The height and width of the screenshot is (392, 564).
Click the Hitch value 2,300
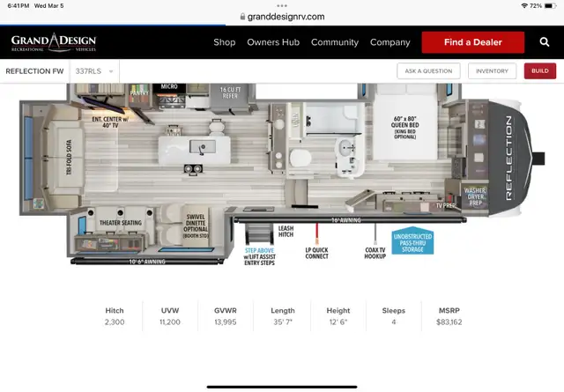click(115, 322)
